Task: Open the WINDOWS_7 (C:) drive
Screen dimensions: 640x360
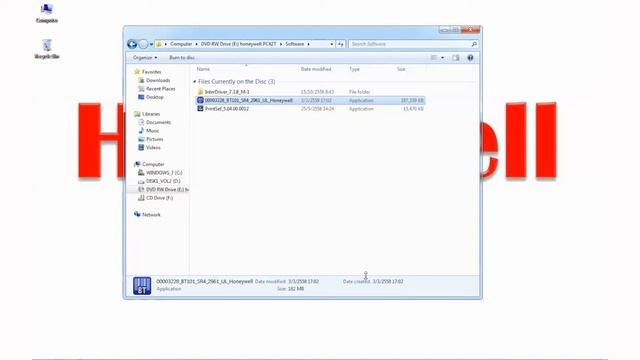Action: [x=164, y=173]
